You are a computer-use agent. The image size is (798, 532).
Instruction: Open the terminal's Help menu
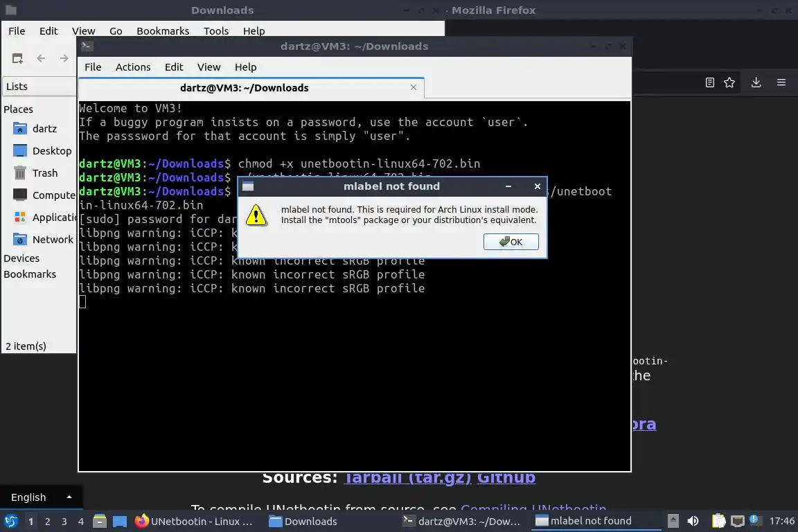[245, 67]
